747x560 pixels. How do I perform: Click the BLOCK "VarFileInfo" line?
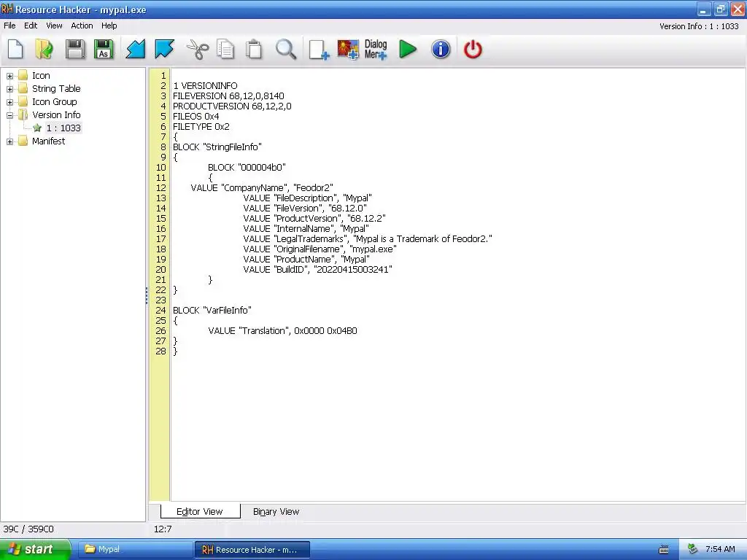pos(212,310)
